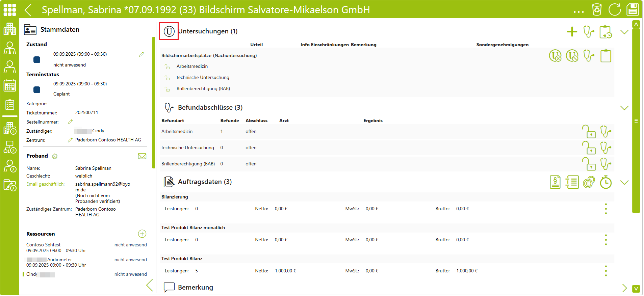Screen dimensions: 644x296
Task: Click the stethoscope icon in Arbeitsmedizin Befund row
Action: pyautogui.click(x=606, y=132)
